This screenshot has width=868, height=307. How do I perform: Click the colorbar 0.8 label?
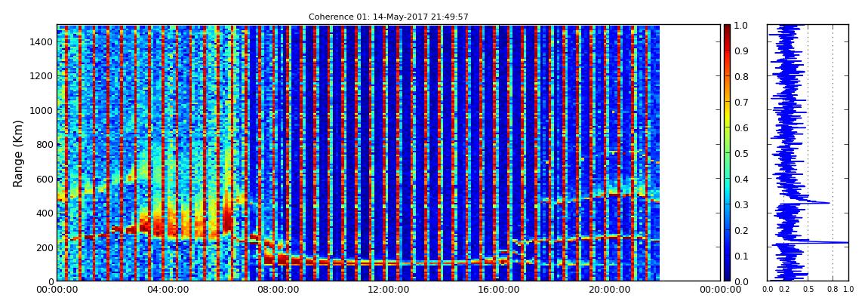(x=741, y=76)
